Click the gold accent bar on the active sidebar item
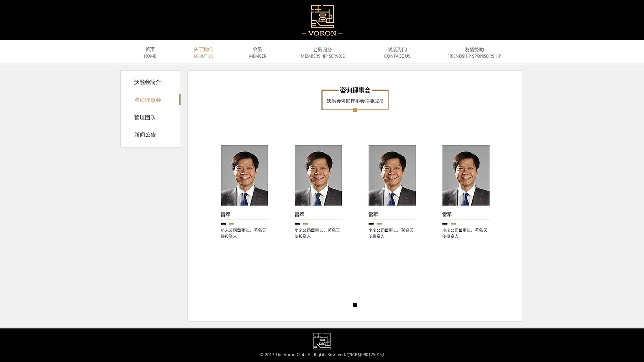The width and height of the screenshot is (644, 362). click(180, 100)
